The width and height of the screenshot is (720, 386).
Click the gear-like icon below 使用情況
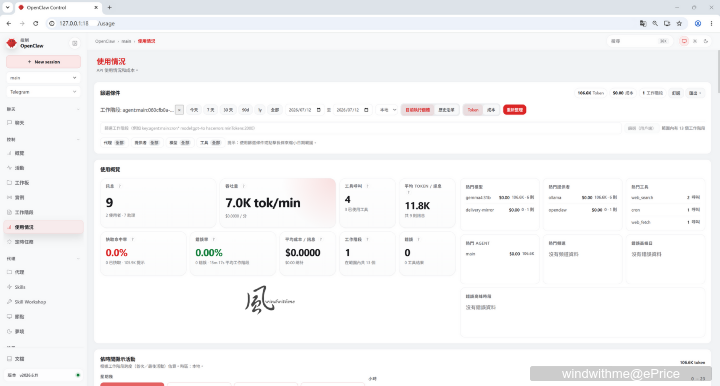(x=9, y=241)
